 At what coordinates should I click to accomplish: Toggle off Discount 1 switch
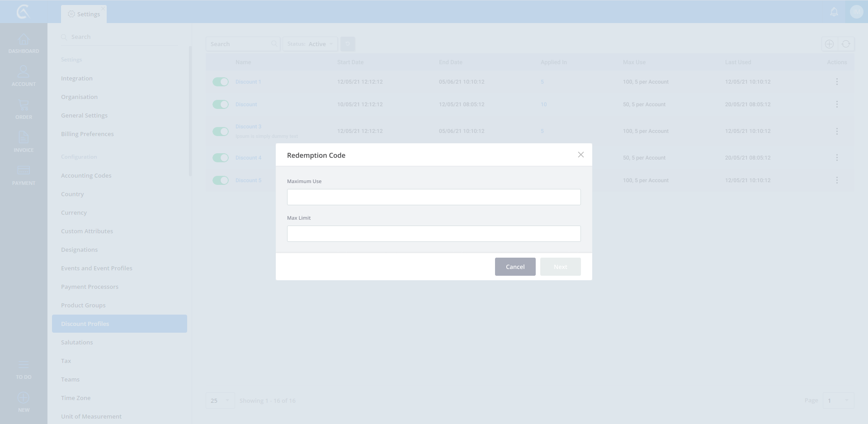click(221, 82)
